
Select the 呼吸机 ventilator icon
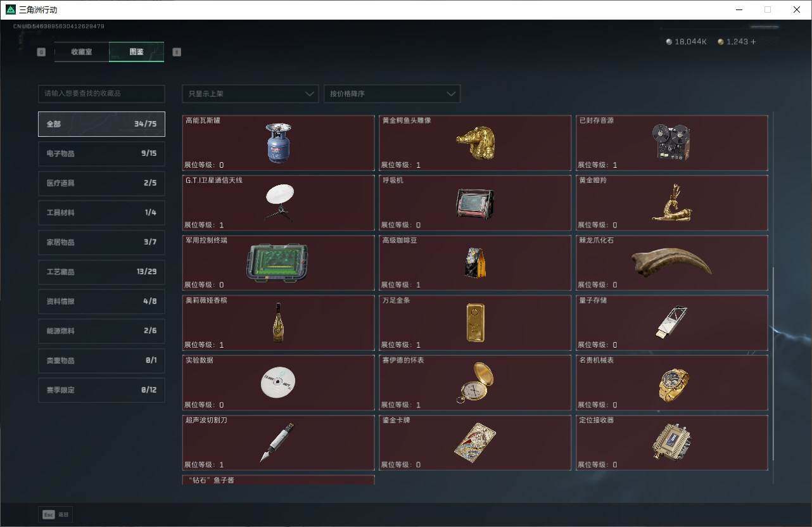(x=474, y=204)
